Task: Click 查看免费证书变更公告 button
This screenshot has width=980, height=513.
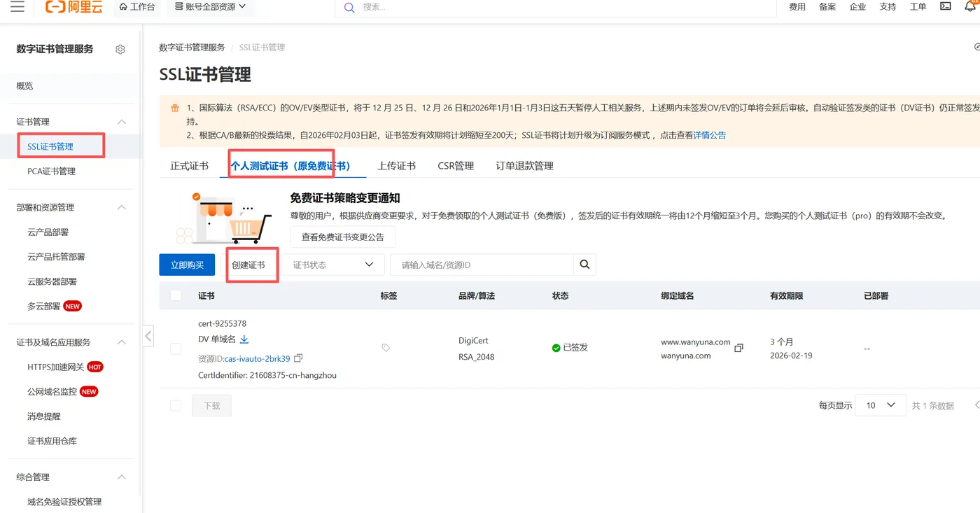Action: point(343,237)
